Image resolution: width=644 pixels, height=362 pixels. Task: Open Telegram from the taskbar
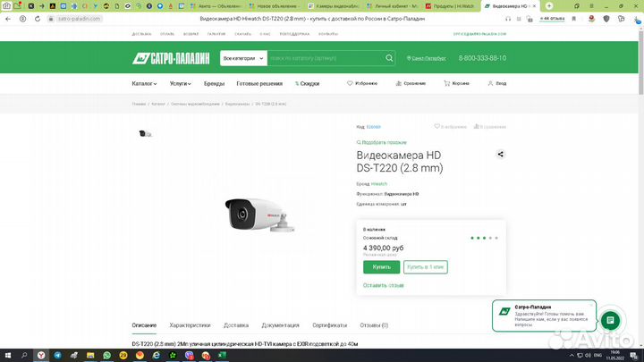coord(57,356)
